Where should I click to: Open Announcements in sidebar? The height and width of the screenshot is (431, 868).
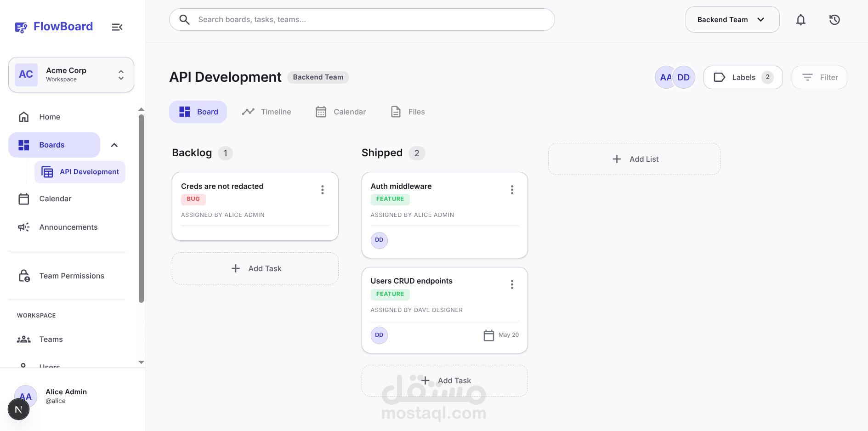[67, 227]
